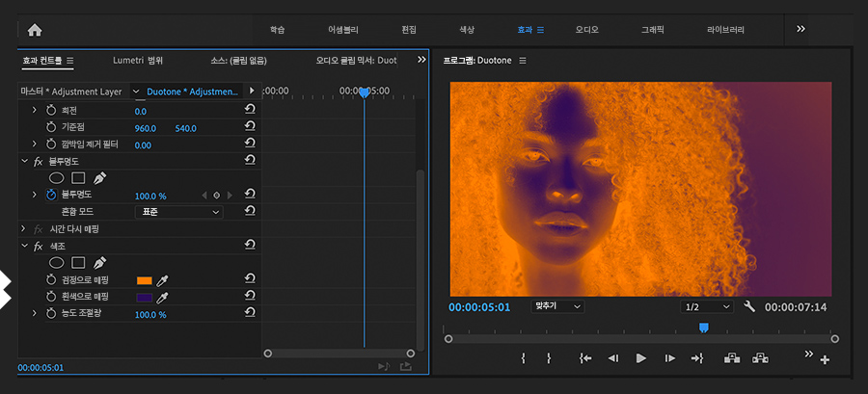Click the Lift button
The height and width of the screenshot is (394, 868).
point(732,358)
